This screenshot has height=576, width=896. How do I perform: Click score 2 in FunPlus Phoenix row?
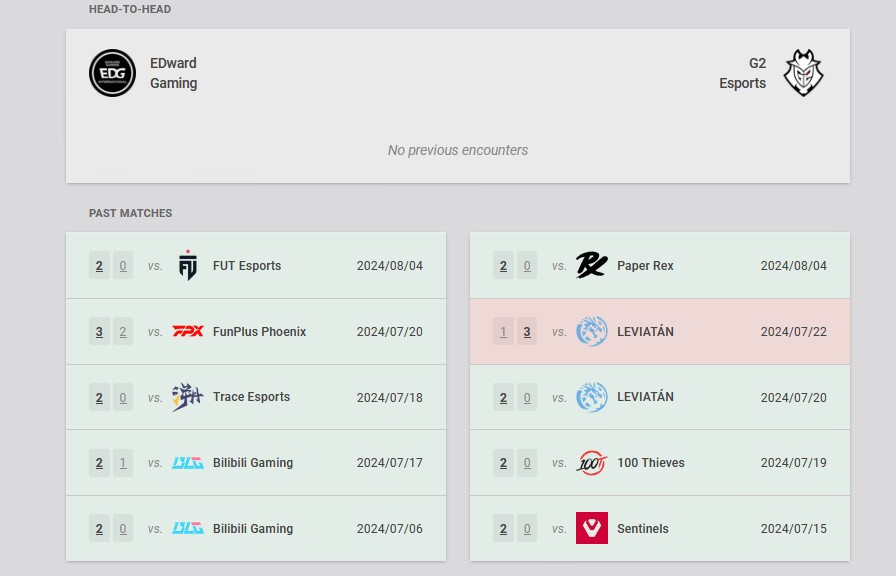(x=123, y=331)
